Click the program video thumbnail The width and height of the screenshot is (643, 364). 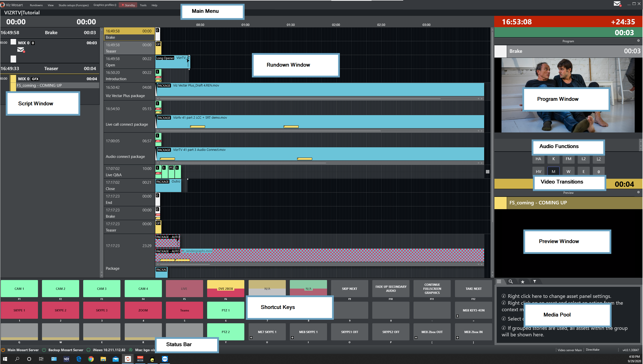[x=568, y=95]
